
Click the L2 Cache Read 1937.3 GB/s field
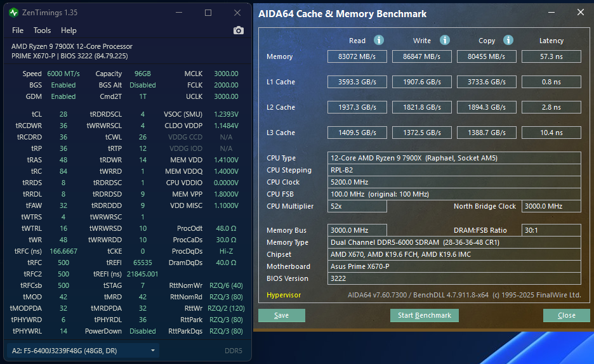pos(357,107)
